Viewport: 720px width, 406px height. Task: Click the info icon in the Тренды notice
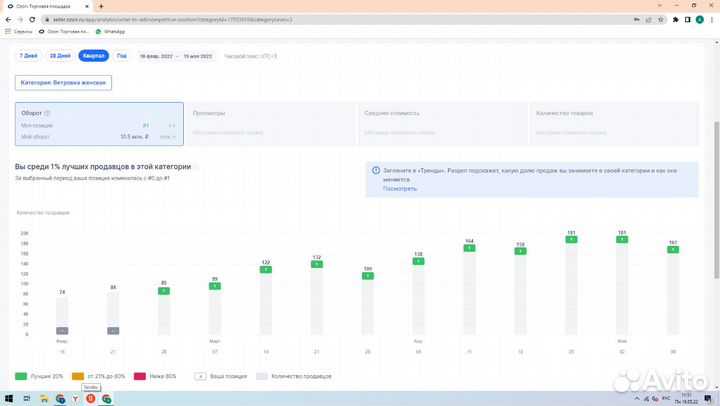tap(375, 171)
